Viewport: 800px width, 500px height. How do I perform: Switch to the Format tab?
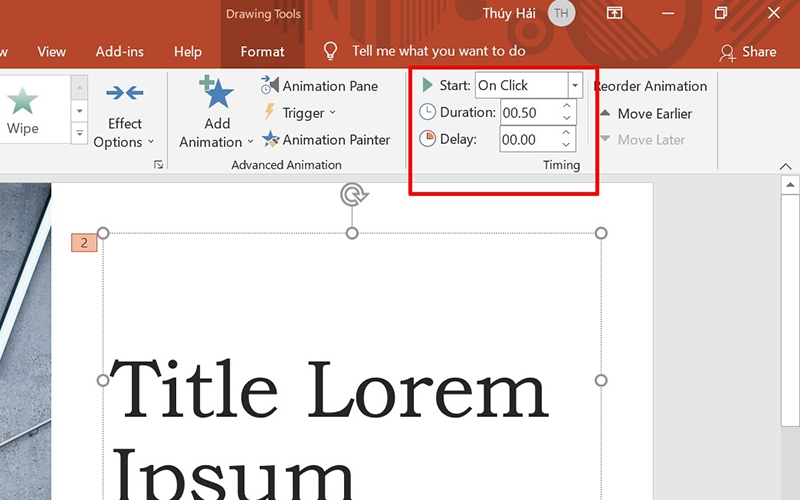tap(262, 52)
